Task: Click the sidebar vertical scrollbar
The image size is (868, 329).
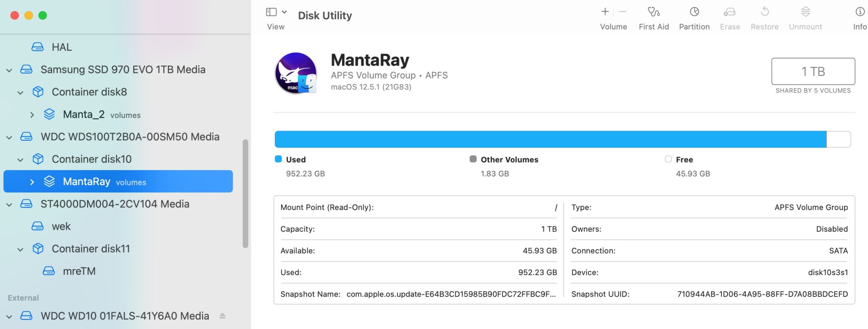Action: tap(245, 194)
